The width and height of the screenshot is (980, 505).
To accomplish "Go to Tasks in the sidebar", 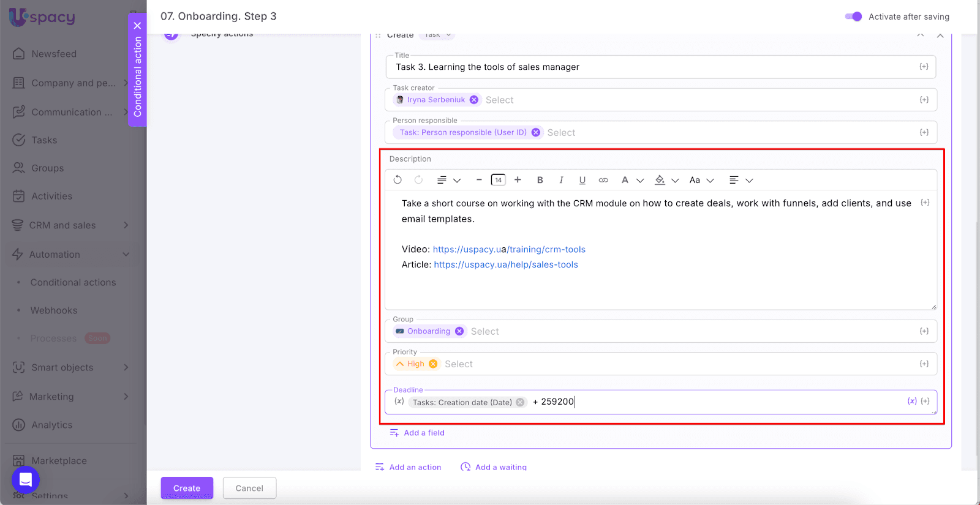I will pos(44,140).
